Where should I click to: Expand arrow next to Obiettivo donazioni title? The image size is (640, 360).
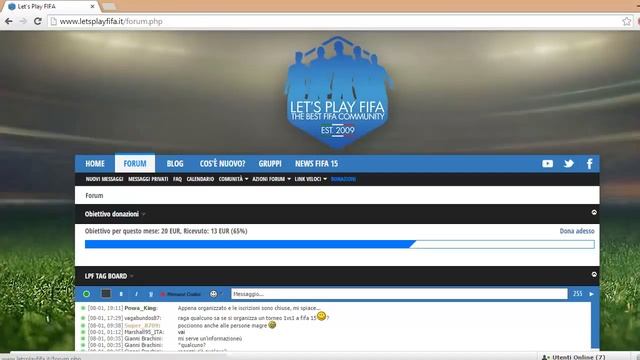pyautogui.click(x=144, y=214)
